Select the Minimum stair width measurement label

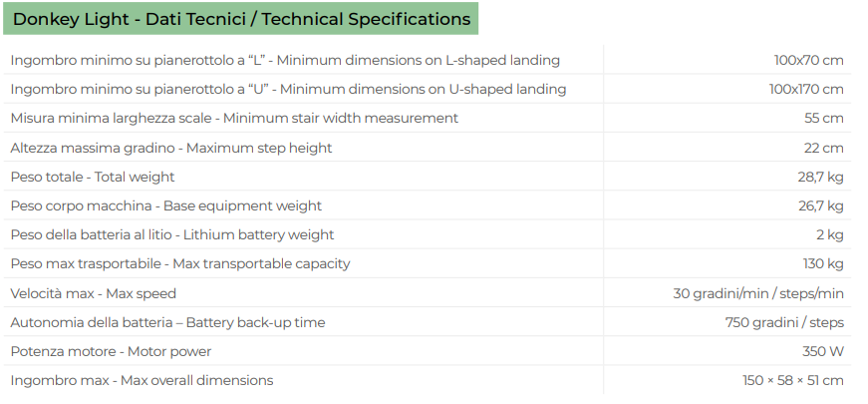(x=234, y=118)
